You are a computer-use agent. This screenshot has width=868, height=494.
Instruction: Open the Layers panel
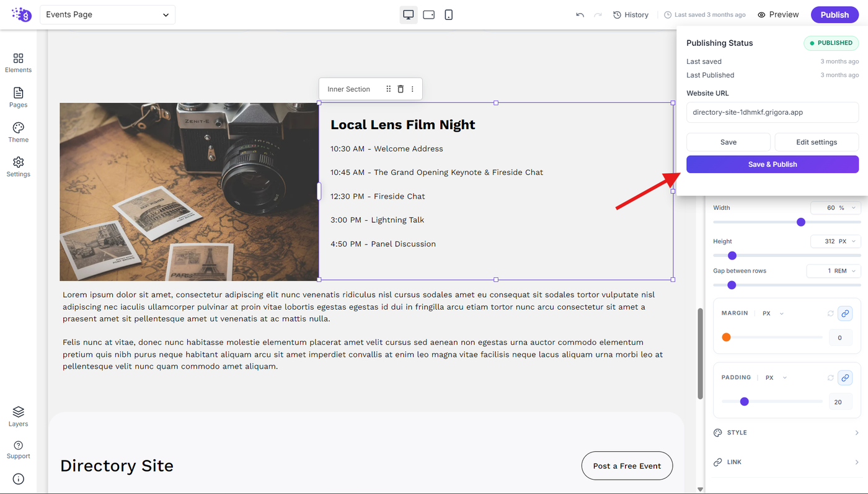[x=18, y=416]
